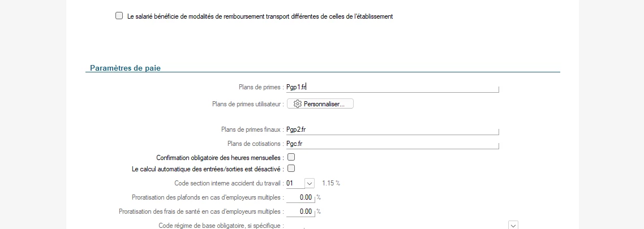Click the accident du travail code field showing 01
The image size is (644, 229).
pyautogui.click(x=294, y=183)
